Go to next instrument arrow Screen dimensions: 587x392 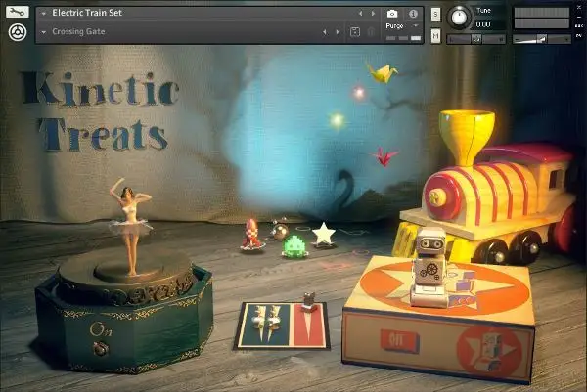[x=373, y=14]
